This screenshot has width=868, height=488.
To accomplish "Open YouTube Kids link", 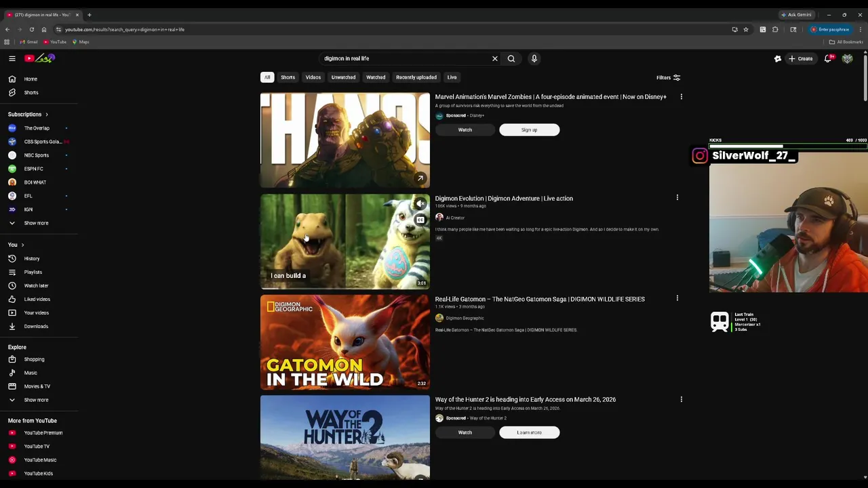I will point(39,473).
